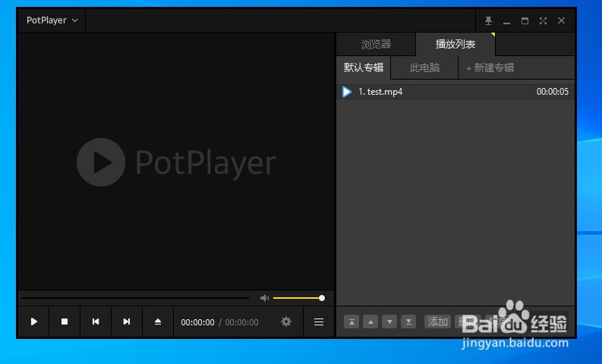602x364 pixels.
Task: Click the playback seek bar
Action: 136,298
